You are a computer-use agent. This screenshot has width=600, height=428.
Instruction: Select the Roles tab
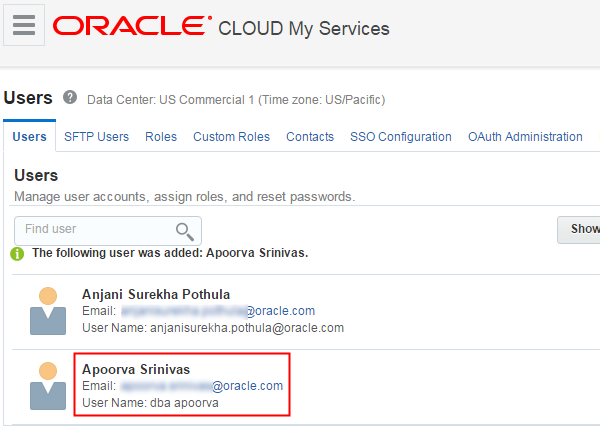pyautogui.click(x=161, y=137)
